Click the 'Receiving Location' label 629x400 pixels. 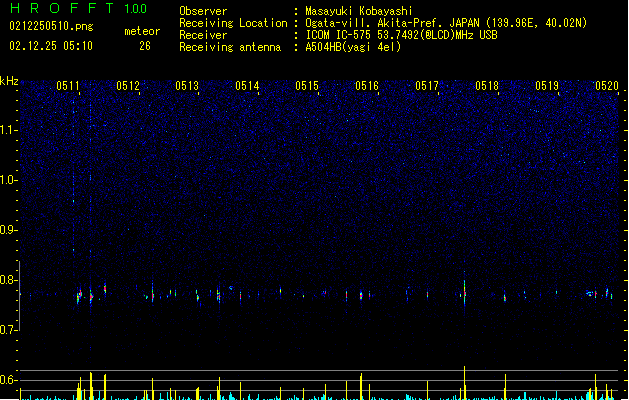click(233, 23)
